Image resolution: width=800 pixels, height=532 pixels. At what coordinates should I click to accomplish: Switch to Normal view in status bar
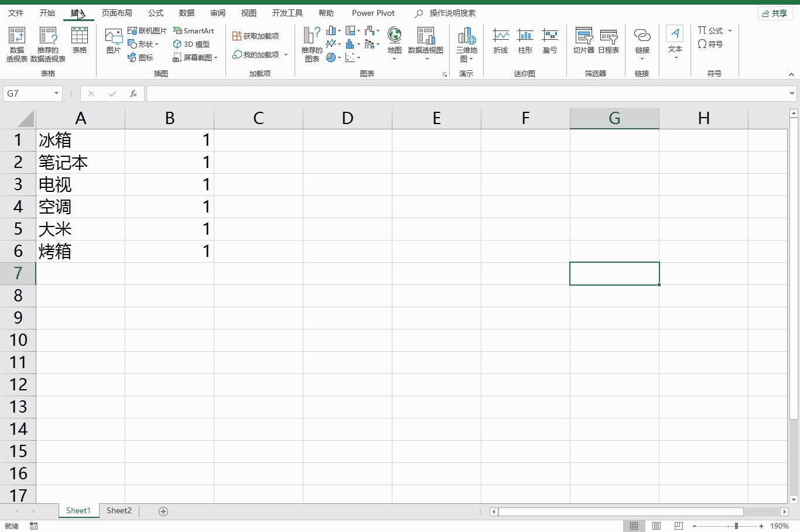pyautogui.click(x=634, y=526)
